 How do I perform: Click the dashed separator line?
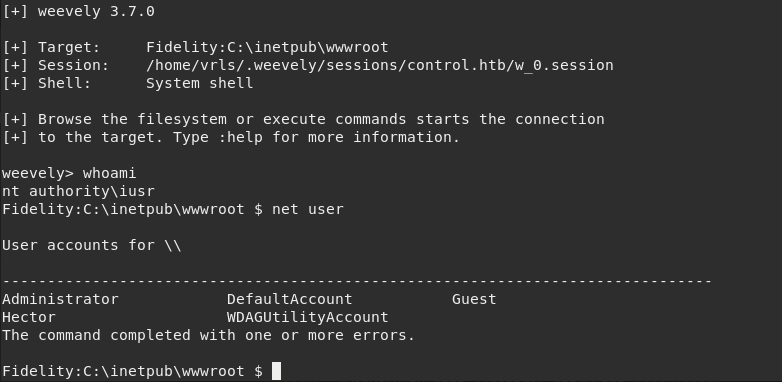click(x=357, y=282)
